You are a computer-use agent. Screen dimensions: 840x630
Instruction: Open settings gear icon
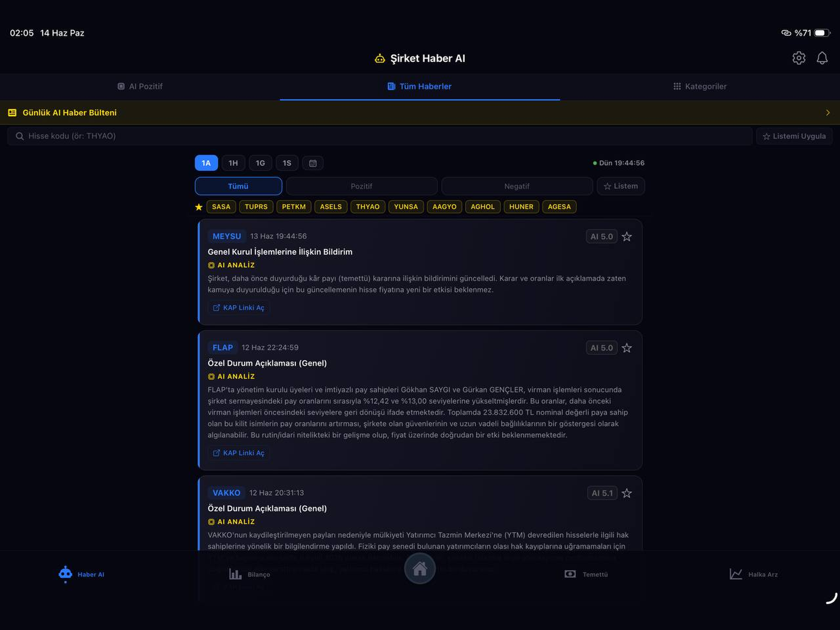798,58
